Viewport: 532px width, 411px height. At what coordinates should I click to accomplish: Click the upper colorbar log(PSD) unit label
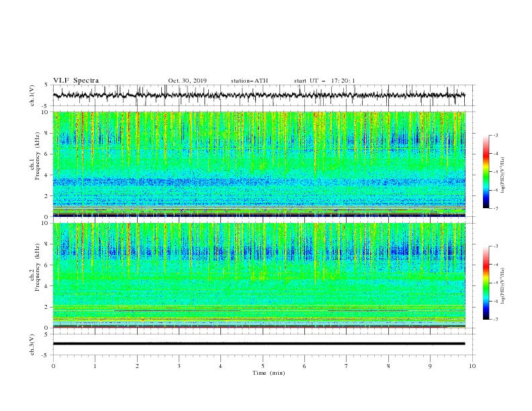[503, 175]
